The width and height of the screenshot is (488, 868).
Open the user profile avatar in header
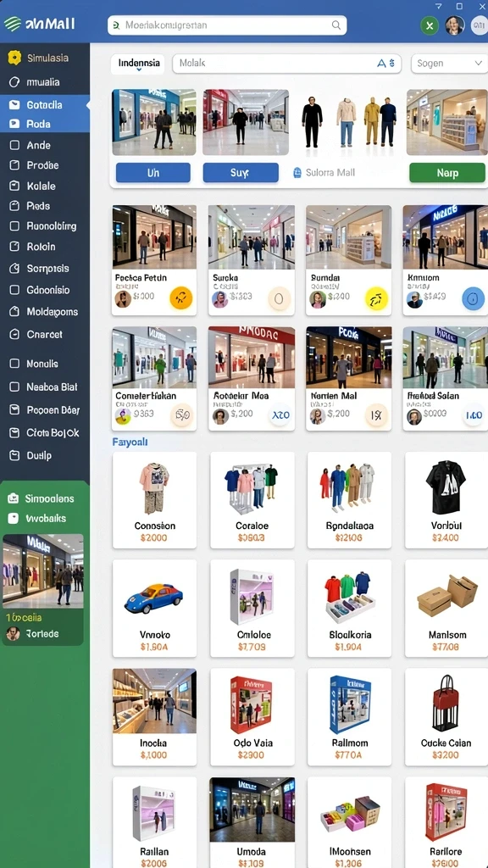454,25
